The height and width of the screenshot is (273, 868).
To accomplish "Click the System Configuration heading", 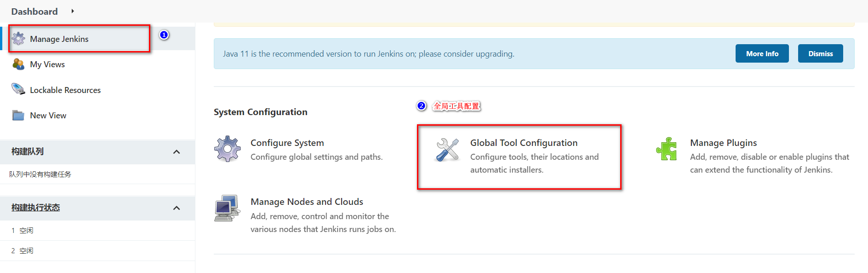I will click(261, 112).
